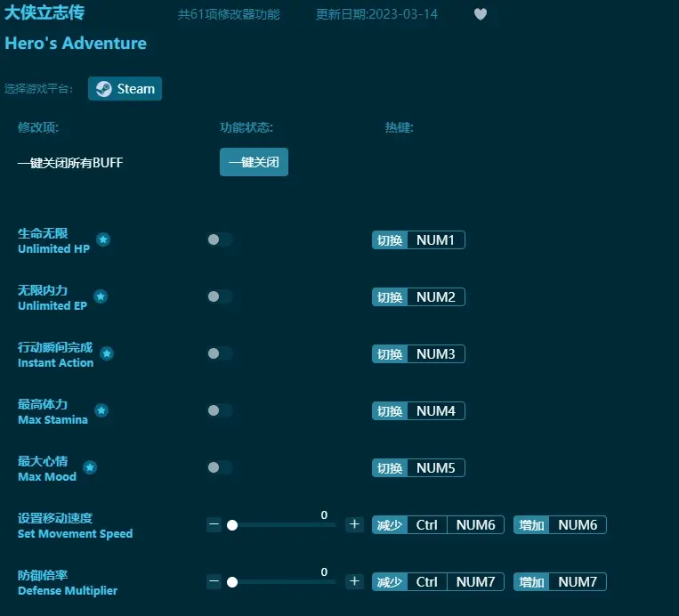Click the 切换 NUM2 hotkey box

[418, 296]
